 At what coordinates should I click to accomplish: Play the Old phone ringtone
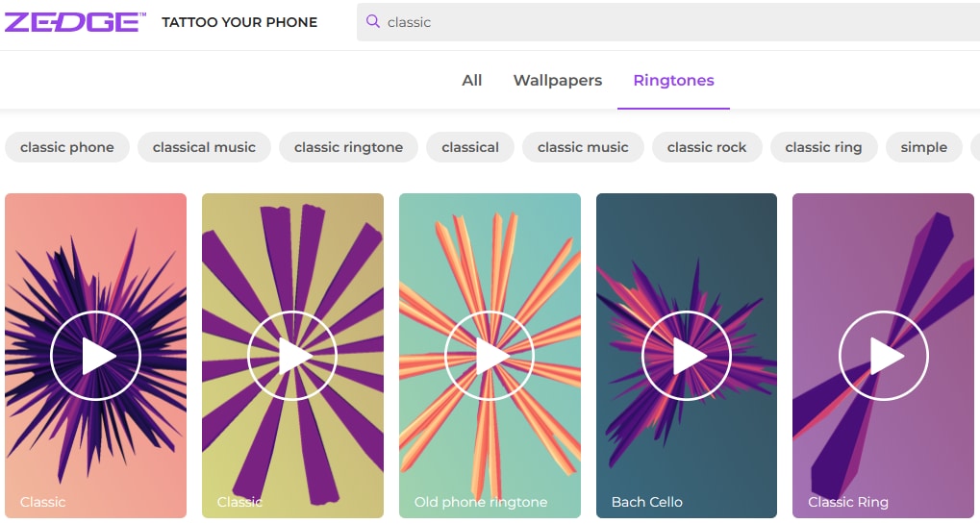click(490, 357)
